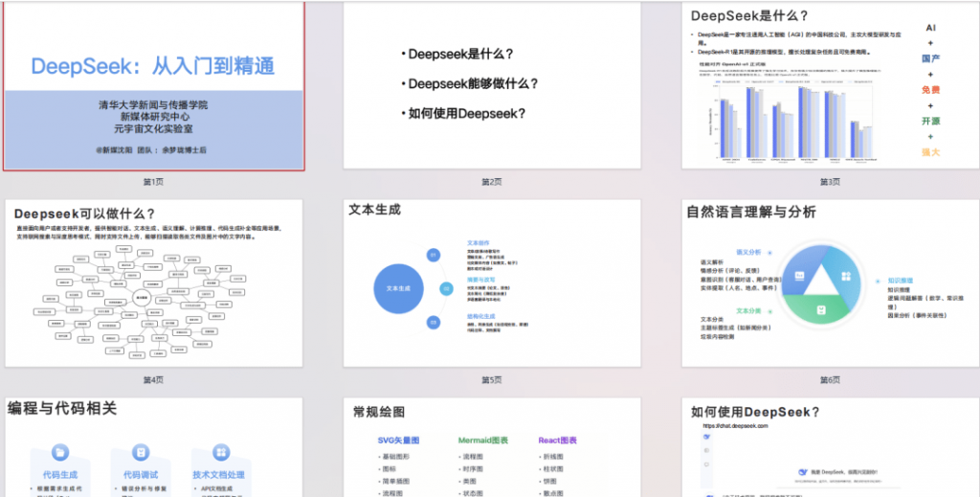Click the 代码调试 icon on slide 7
The image size is (980, 497).
(141, 451)
